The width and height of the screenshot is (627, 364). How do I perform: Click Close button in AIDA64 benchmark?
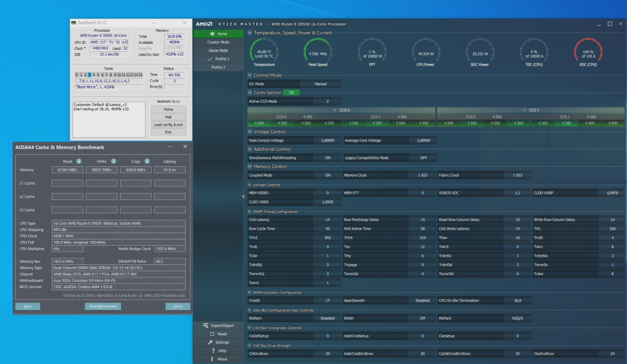pyautogui.click(x=178, y=306)
